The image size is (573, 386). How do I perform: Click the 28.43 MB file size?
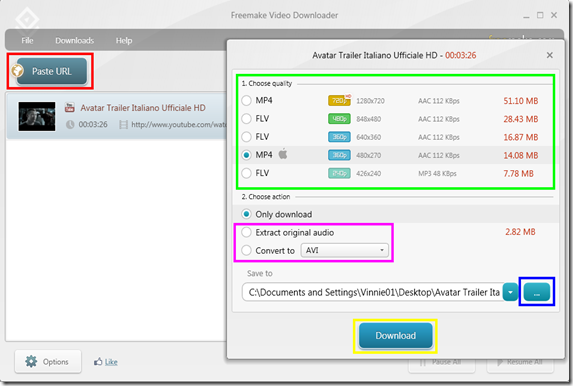pos(521,119)
